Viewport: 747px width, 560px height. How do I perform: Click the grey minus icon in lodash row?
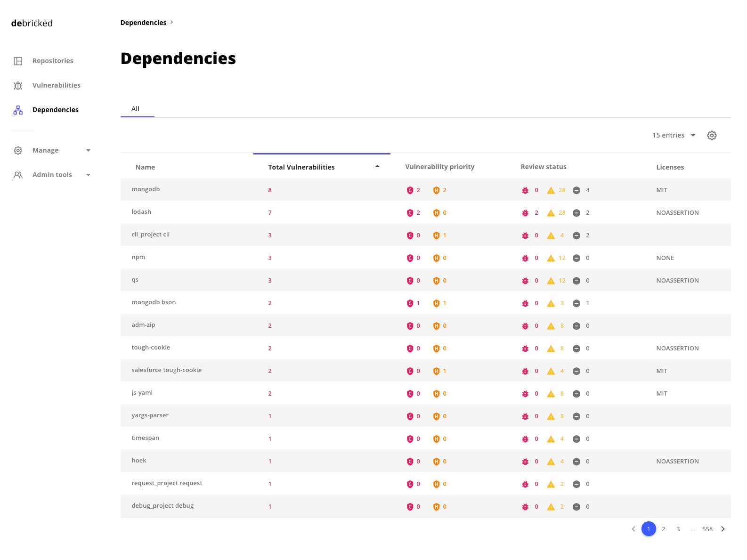pos(576,213)
